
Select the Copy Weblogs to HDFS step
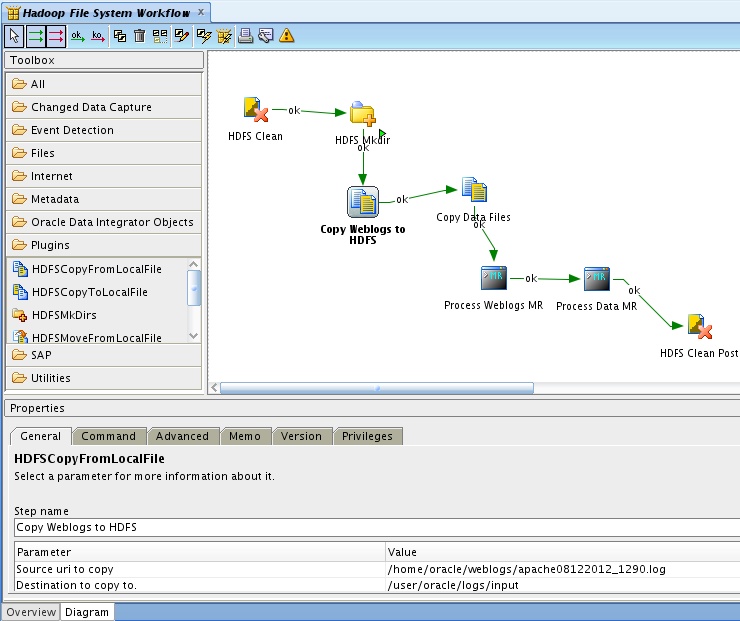pyautogui.click(x=362, y=202)
